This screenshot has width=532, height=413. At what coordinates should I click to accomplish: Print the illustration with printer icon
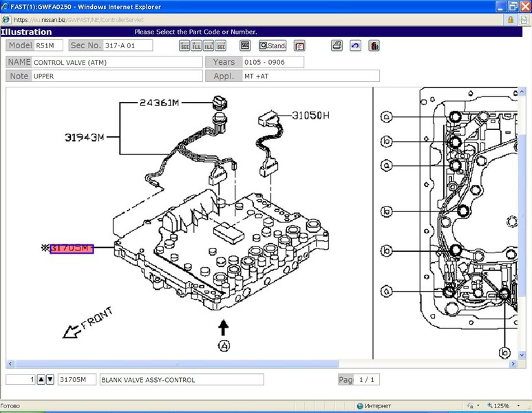coord(337,46)
